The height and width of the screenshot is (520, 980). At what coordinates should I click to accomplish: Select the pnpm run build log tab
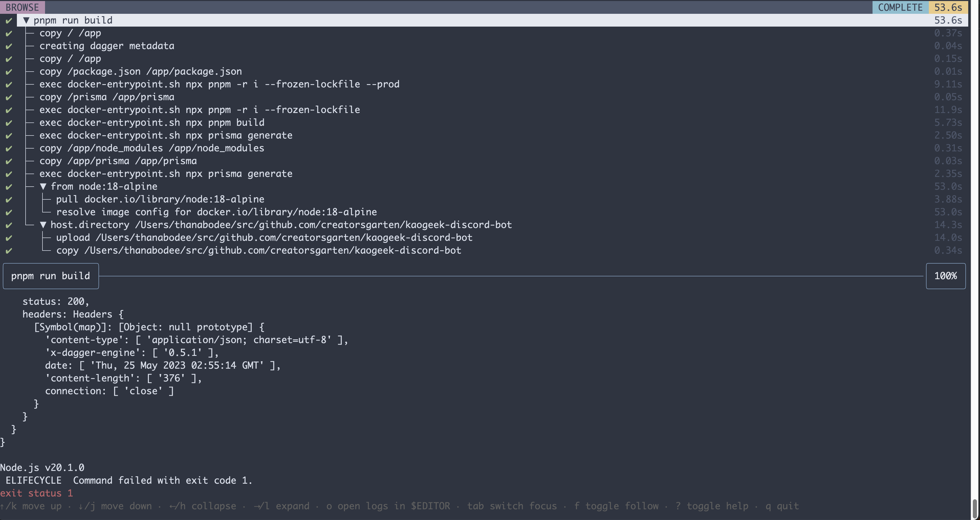[x=50, y=276]
